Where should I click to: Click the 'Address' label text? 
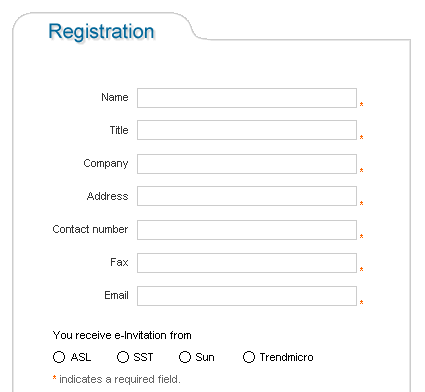[x=107, y=196]
